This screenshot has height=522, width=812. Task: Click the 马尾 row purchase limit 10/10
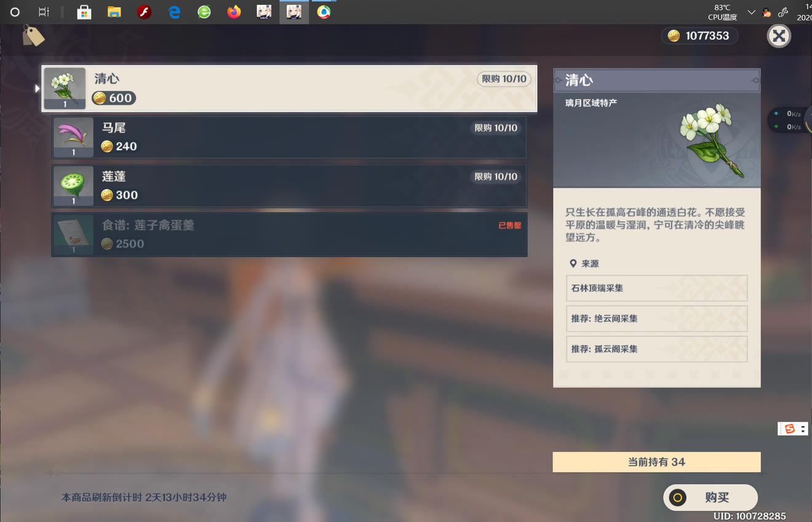[x=496, y=128]
